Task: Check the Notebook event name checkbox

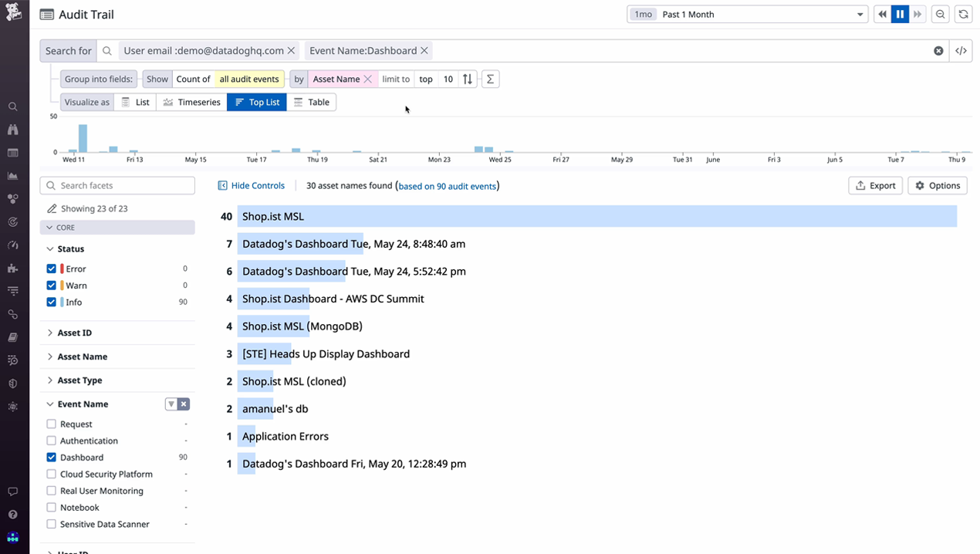Action: click(51, 508)
